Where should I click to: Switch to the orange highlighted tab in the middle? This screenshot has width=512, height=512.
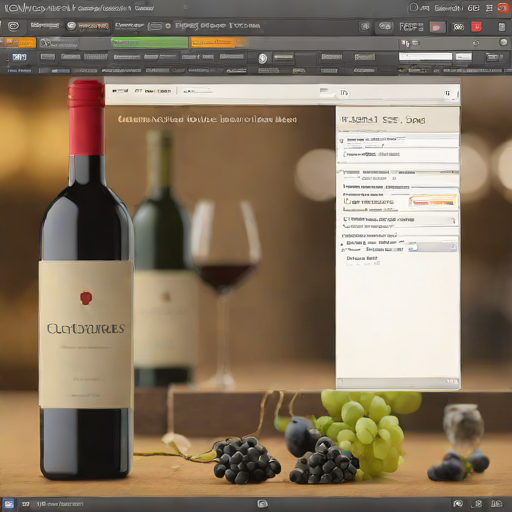(x=218, y=42)
